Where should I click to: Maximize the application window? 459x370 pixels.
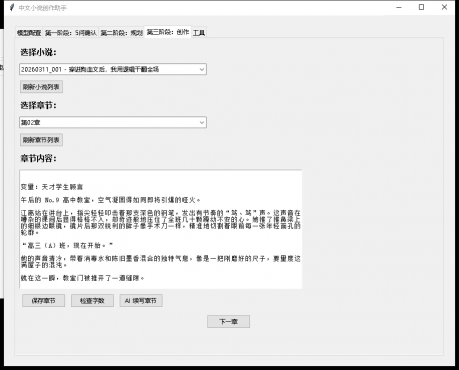tap(422, 7)
